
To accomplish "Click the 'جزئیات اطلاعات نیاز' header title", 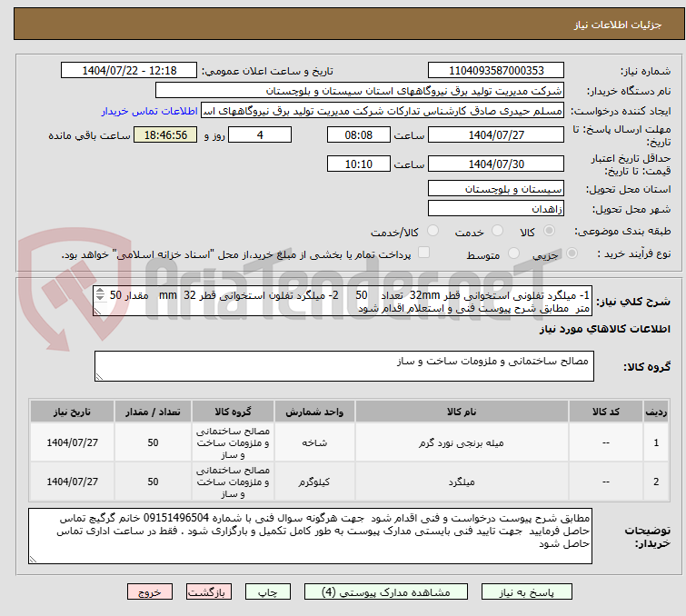I will point(618,25).
